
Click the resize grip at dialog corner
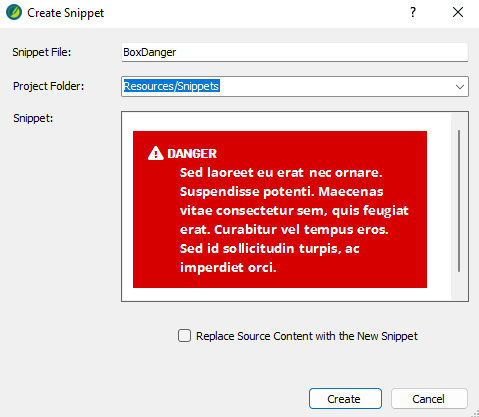pyautogui.click(x=475, y=413)
